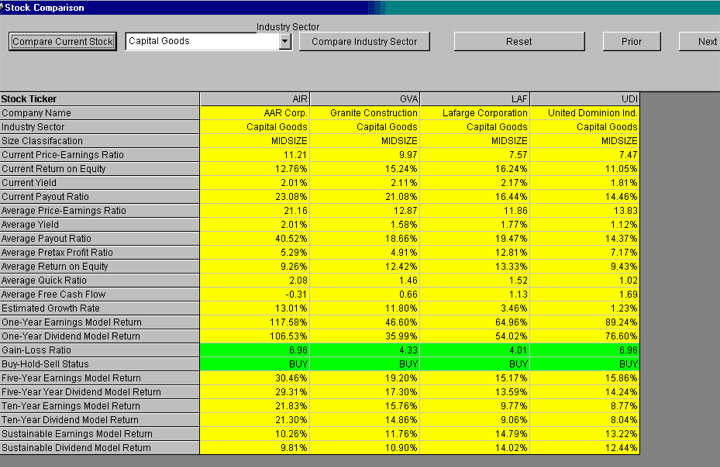Click the Average Pretax Profit Ratio label

(100, 253)
